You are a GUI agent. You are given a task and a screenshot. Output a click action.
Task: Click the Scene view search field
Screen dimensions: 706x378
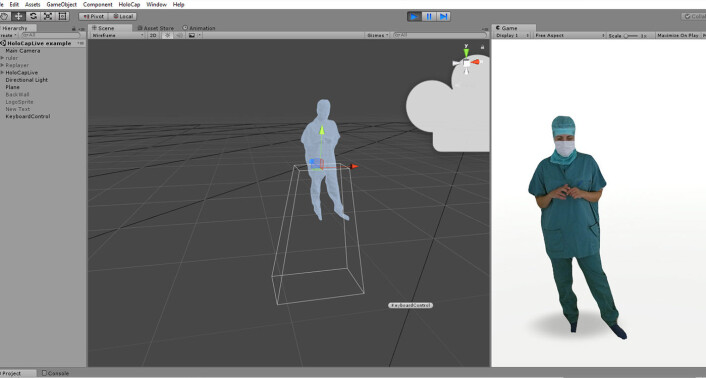[440, 35]
